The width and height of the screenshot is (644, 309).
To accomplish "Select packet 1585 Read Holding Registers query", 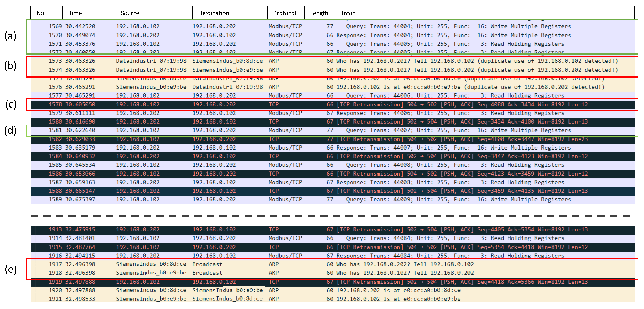I will pos(325,165).
